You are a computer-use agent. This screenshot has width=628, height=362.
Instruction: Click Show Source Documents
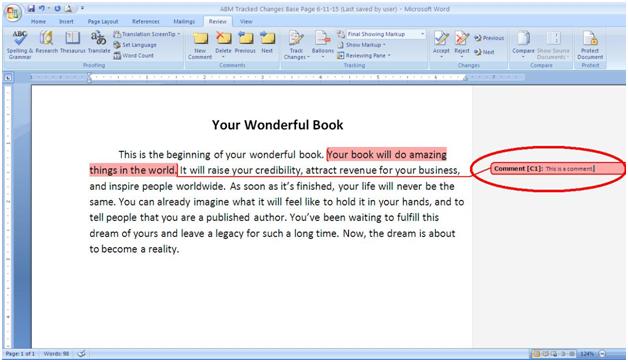coord(553,44)
